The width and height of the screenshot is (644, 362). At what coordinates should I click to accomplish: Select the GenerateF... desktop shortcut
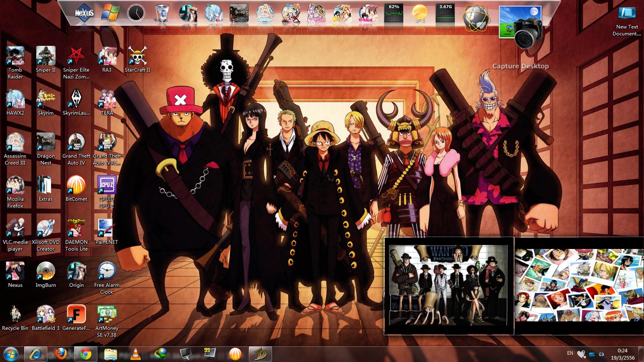point(76,317)
